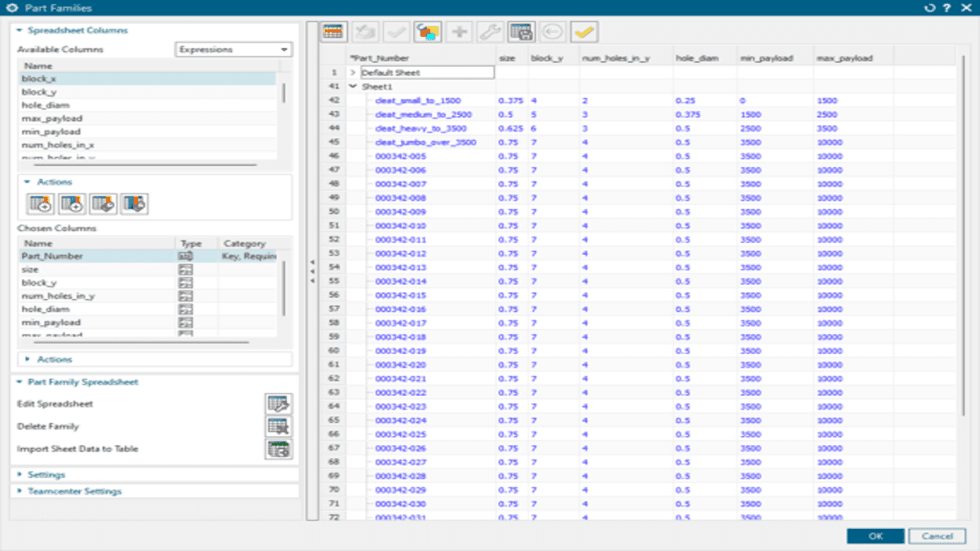This screenshot has height=551, width=980.
Task: Click the Reset icon in the title bar
Action: (x=930, y=7)
